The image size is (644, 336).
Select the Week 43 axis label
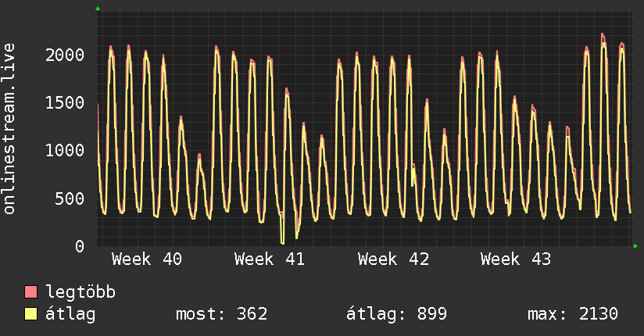point(516,259)
